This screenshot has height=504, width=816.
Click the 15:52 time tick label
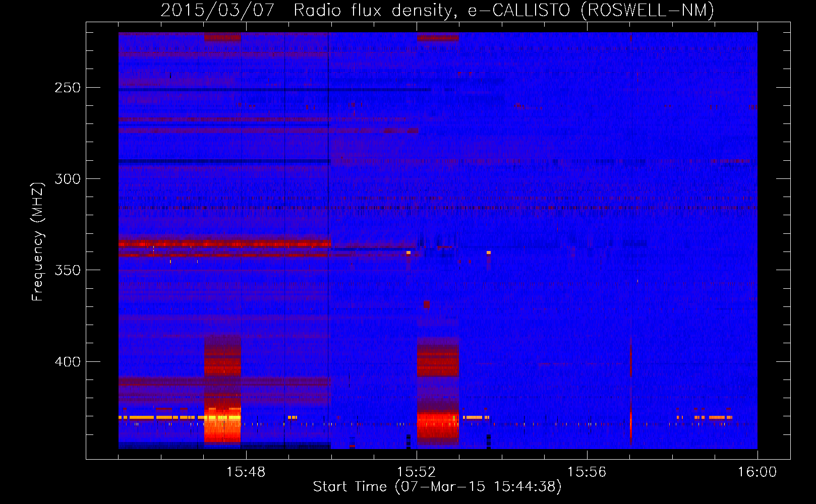point(416,472)
